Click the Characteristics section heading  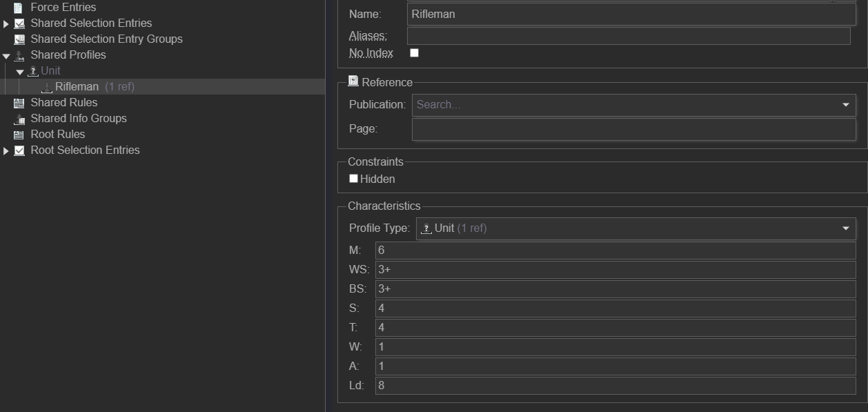pos(384,206)
